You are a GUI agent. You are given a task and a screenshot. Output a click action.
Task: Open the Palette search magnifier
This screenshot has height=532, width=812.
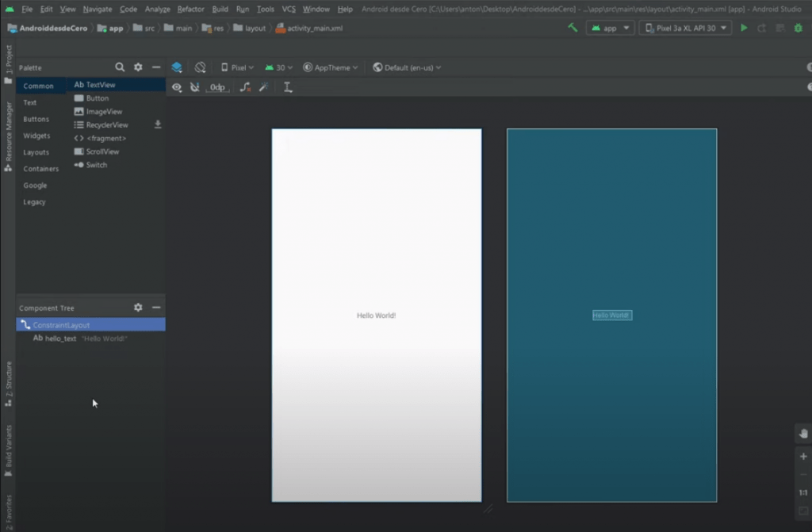click(120, 67)
